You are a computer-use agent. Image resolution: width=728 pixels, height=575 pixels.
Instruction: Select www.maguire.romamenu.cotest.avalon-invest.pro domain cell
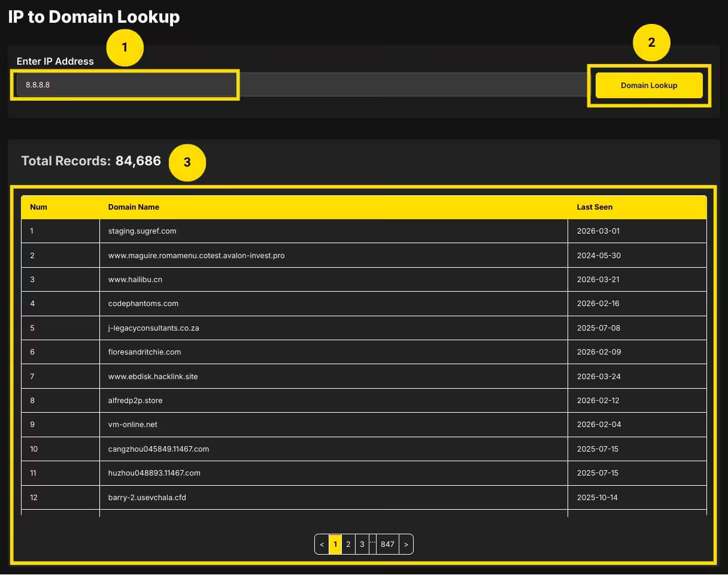333,255
